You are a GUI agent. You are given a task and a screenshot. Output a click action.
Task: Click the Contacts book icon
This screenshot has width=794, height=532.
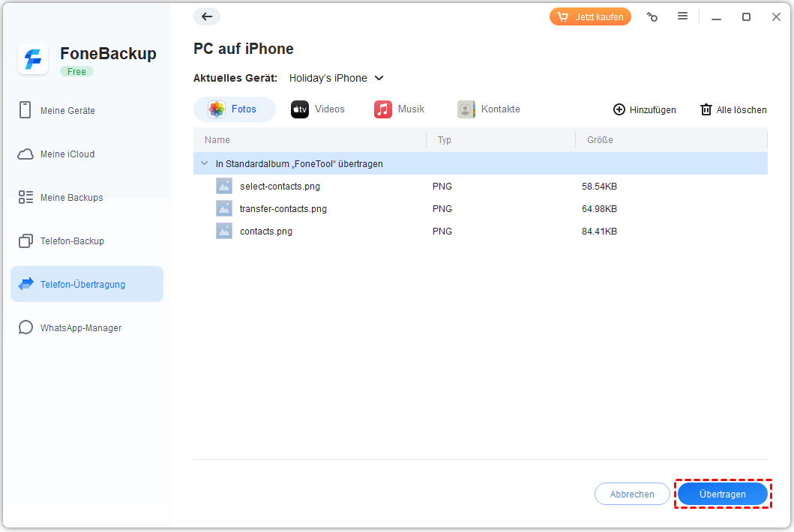[466, 109]
